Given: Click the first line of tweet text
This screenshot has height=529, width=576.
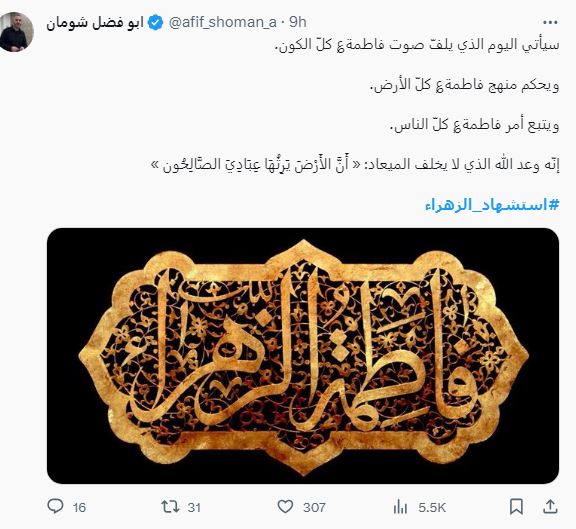Looking at the screenshot, I should coord(417,45).
